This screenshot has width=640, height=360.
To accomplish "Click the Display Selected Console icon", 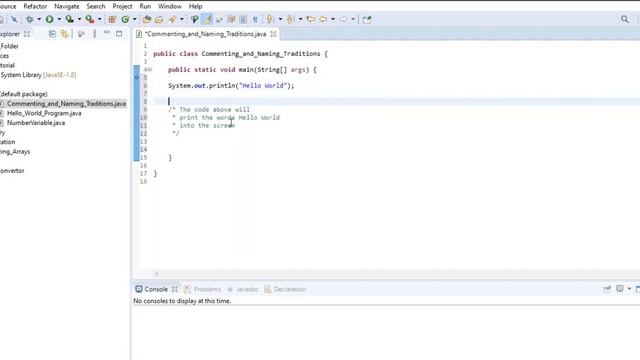I will pos(620,289).
